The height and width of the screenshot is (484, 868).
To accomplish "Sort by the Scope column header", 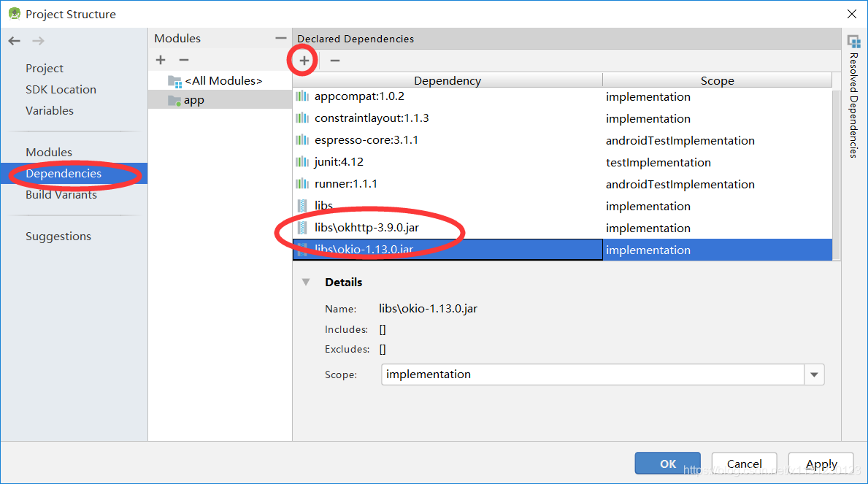I will (718, 80).
